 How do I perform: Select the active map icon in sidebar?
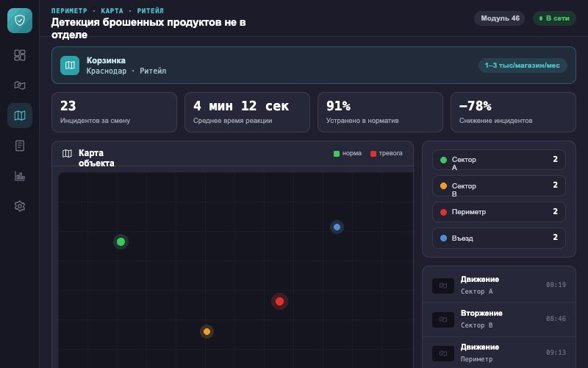20,116
